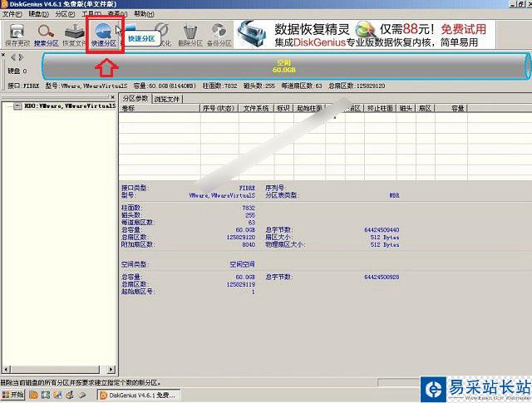Click the MBR partition table type value

394,195
